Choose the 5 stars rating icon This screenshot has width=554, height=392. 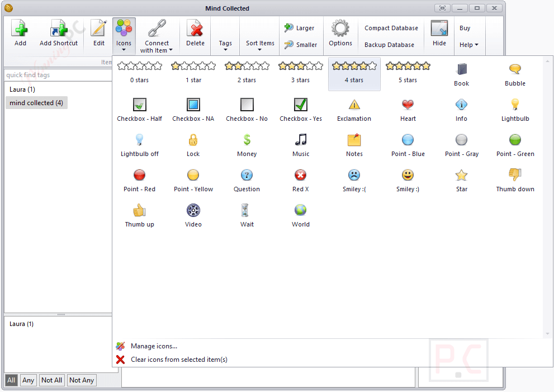pyautogui.click(x=408, y=73)
